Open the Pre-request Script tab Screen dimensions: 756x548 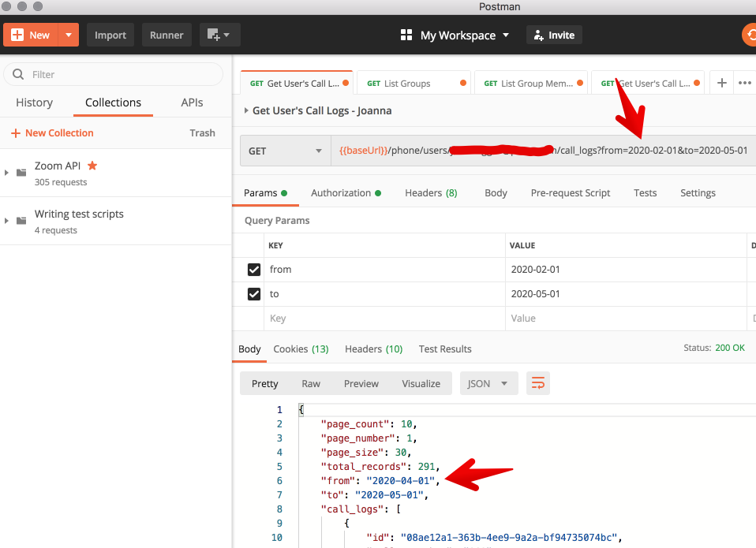tap(571, 193)
